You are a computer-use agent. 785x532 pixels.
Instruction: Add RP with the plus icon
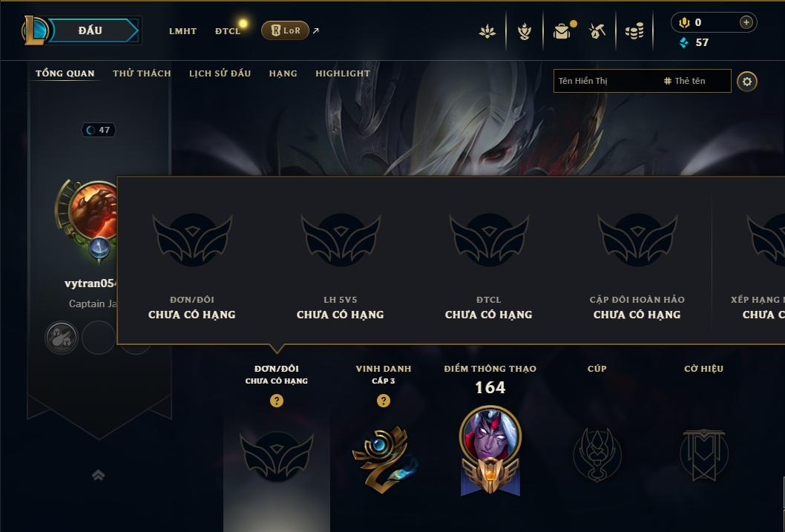tap(746, 22)
